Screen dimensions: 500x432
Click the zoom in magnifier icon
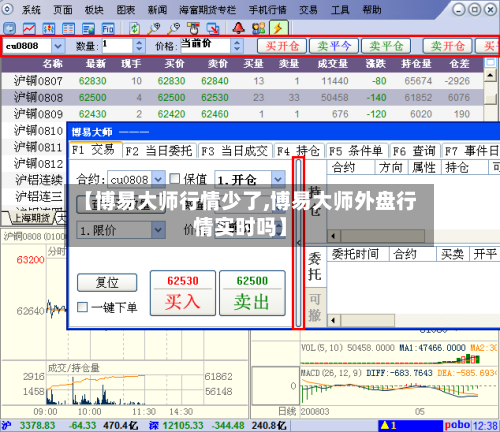click(154, 29)
